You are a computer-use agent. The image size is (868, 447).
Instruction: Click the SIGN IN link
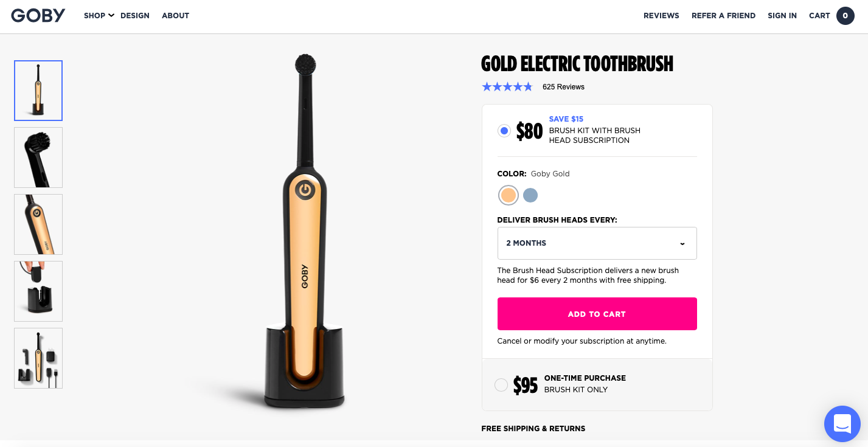782,16
